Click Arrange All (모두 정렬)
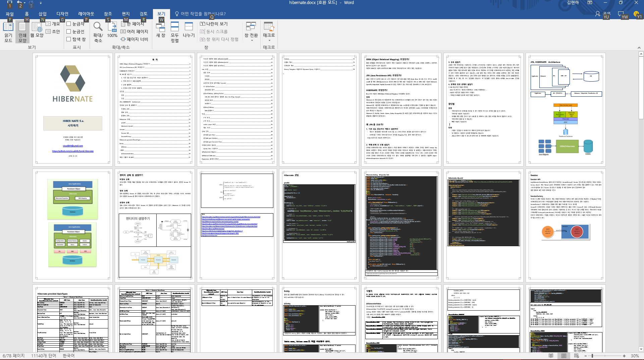644x360 pixels. [175, 32]
